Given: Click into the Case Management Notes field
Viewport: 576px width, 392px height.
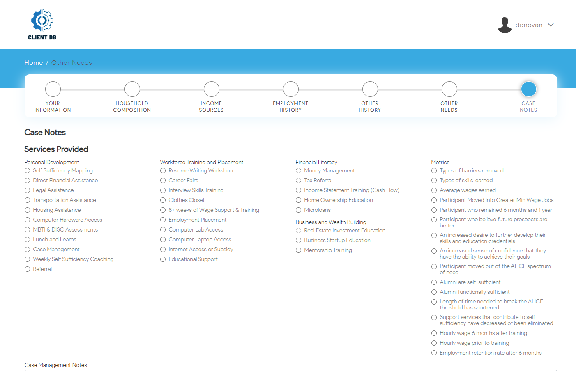Looking at the screenshot, I should 290,381.
